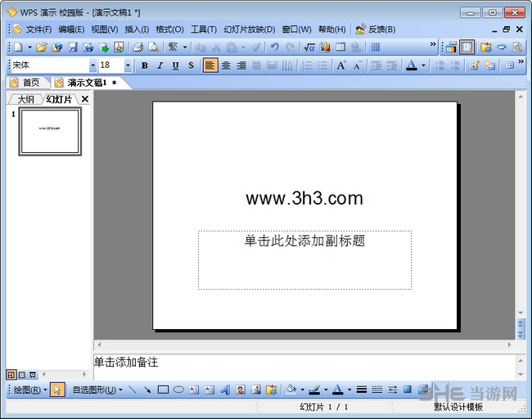The height and width of the screenshot is (419, 532).
Task: Click the 默认设计模板 status bar entry
Action: (458, 407)
